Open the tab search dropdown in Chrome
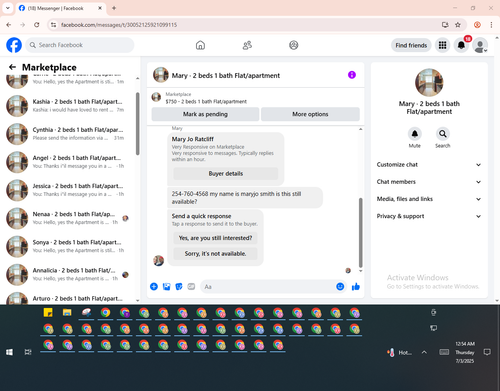The height and width of the screenshot is (391, 500). [x=8, y=8]
